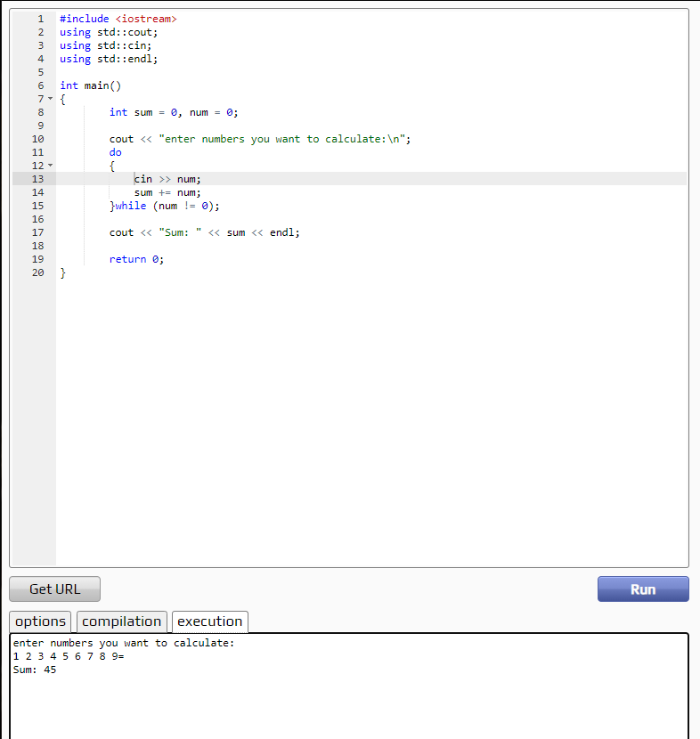
Task: Click the Run button
Action: pos(643,589)
